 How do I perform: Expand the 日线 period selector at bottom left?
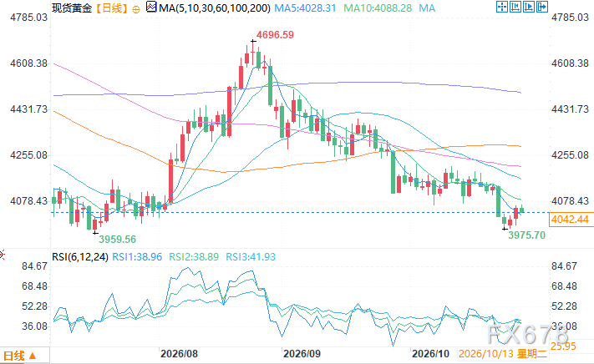pyautogui.click(x=24, y=356)
